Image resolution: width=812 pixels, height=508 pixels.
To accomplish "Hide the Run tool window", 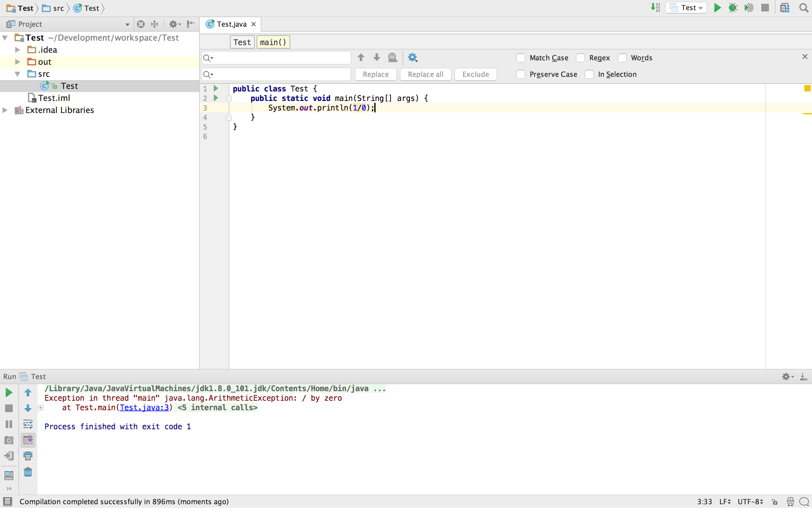I will coord(804,377).
